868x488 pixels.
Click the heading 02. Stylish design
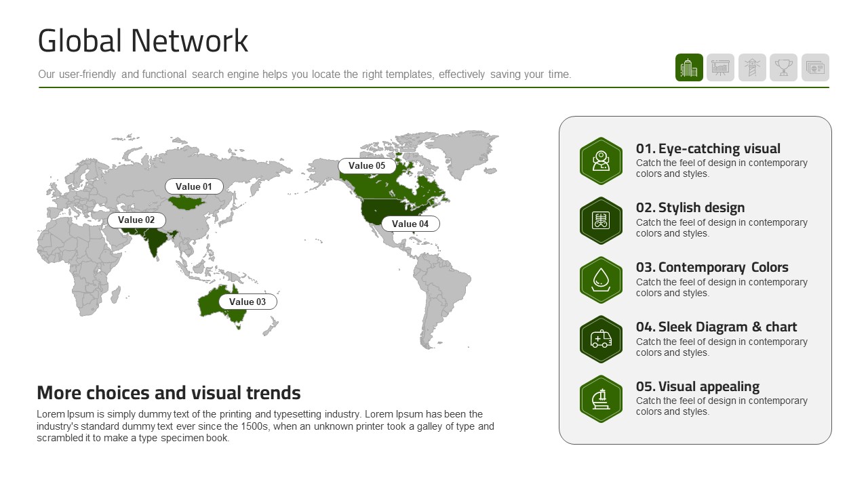pos(690,207)
